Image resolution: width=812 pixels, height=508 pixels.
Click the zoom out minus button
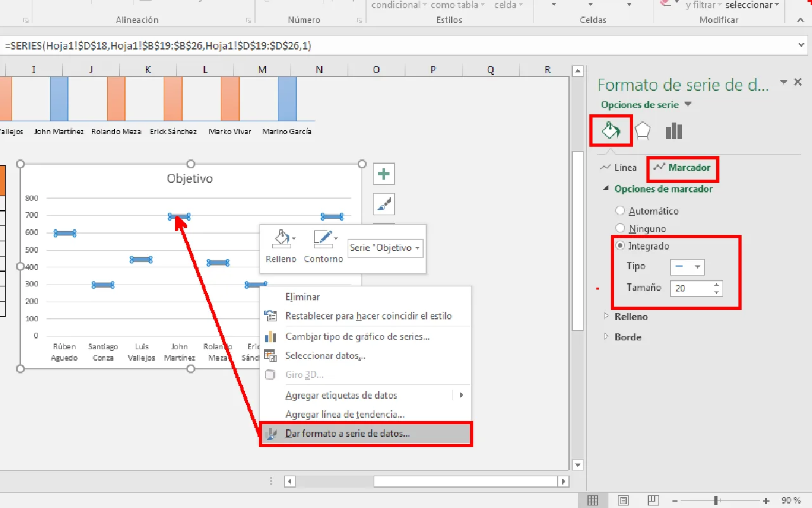(674, 500)
